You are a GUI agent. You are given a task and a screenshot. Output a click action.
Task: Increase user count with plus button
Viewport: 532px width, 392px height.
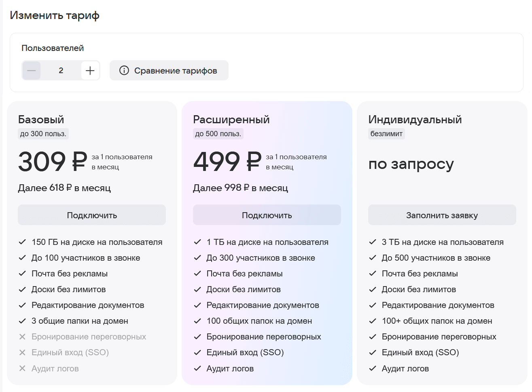(x=90, y=71)
